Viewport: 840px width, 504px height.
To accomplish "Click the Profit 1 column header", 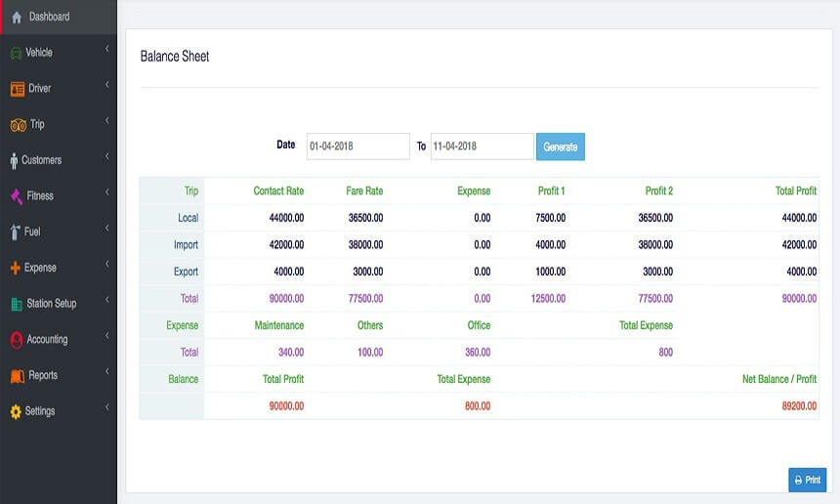I will tap(551, 191).
